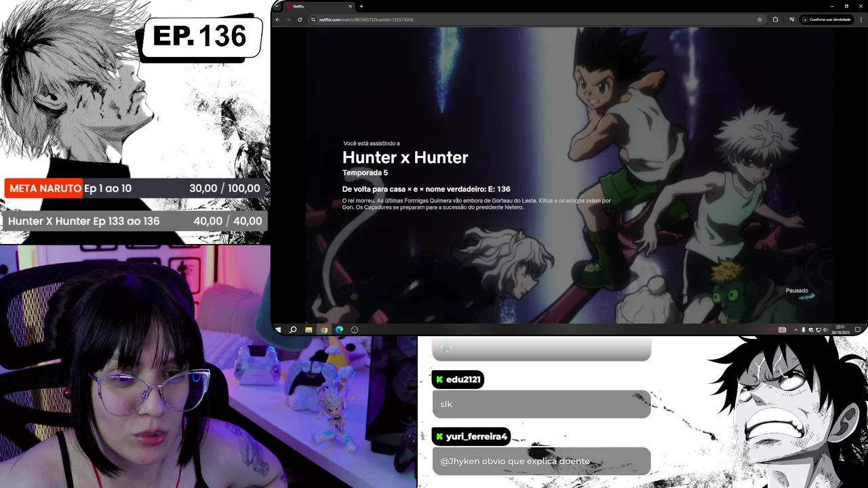Go back in Chrome browser
The image size is (868, 488).
(x=277, y=20)
